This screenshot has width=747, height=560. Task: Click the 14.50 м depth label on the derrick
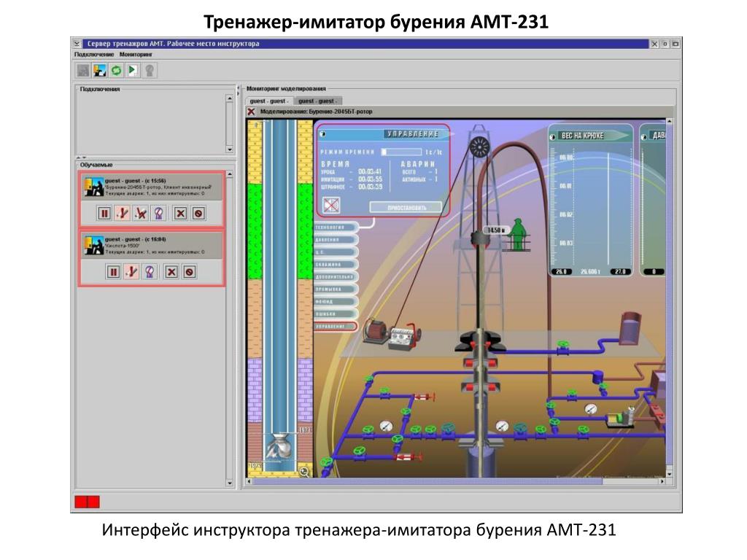[x=495, y=230]
